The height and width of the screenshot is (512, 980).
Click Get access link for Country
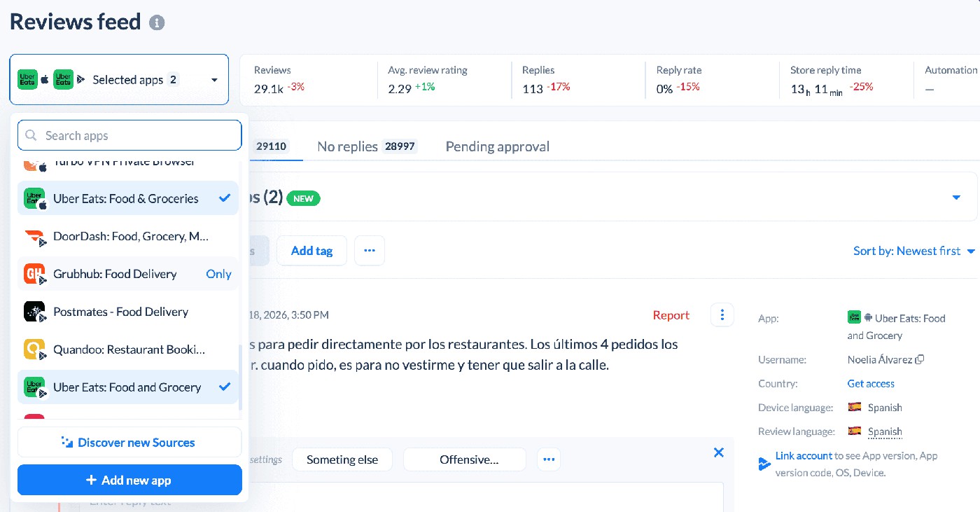871,384
